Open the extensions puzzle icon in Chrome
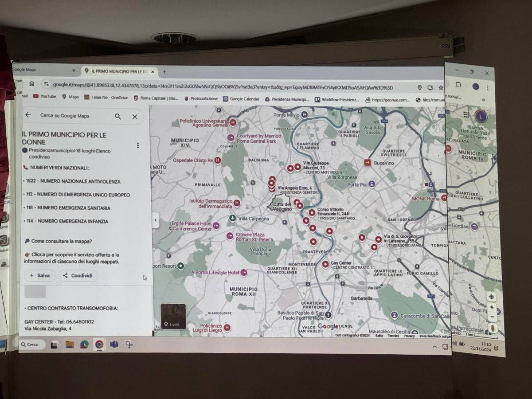This screenshot has width=532, height=399. 458,85
